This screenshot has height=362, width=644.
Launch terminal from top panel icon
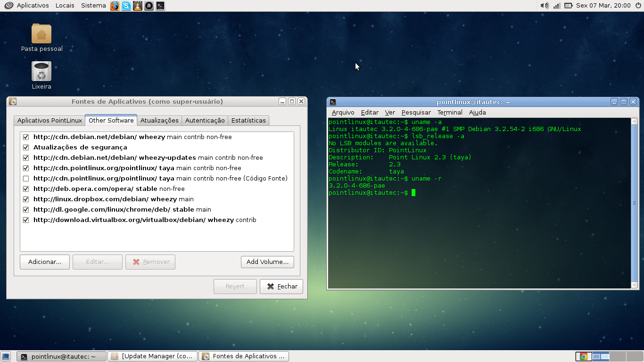pos(160,6)
